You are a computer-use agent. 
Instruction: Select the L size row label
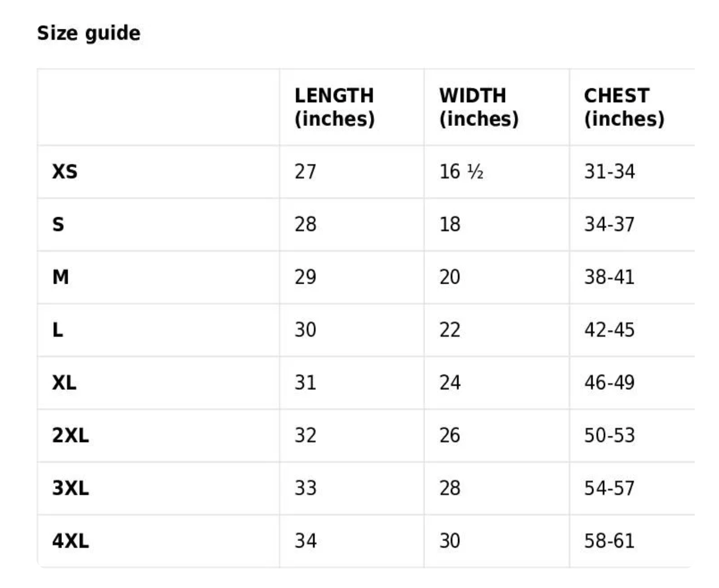point(58,330)
